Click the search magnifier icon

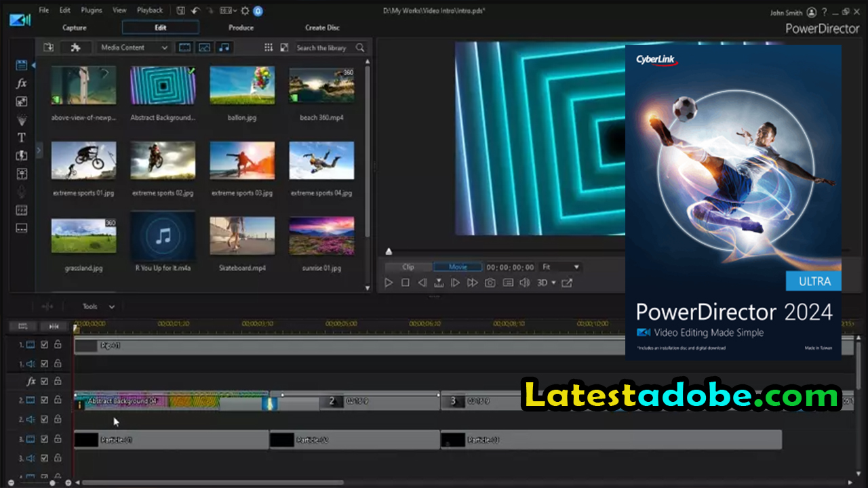coord(360,47)
